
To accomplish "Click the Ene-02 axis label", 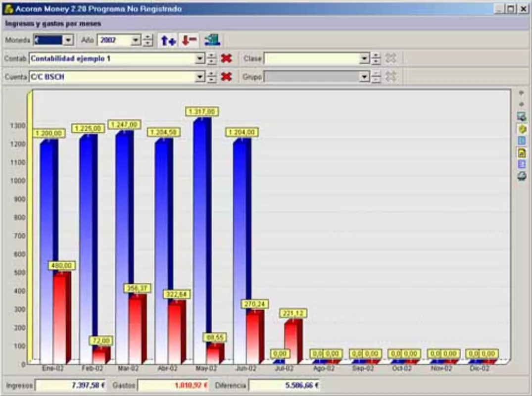I will 52,368.
